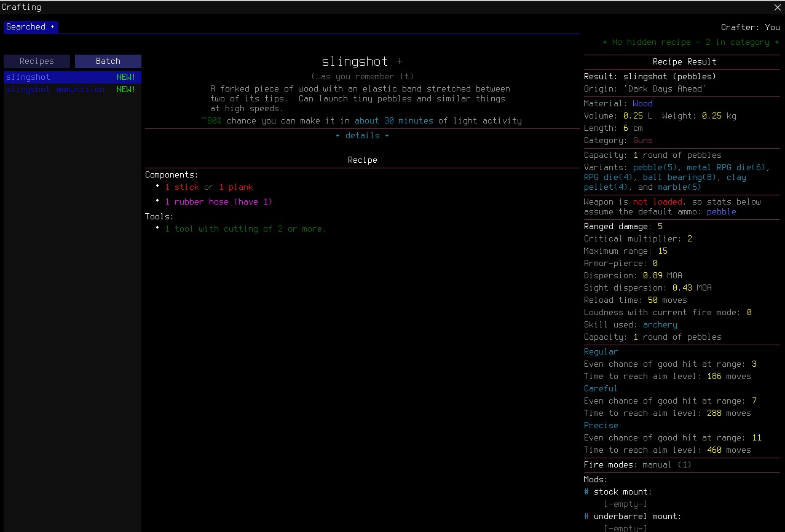Click the 'Tools:' label
Screen dimensions: 785x532
(159, 217)
